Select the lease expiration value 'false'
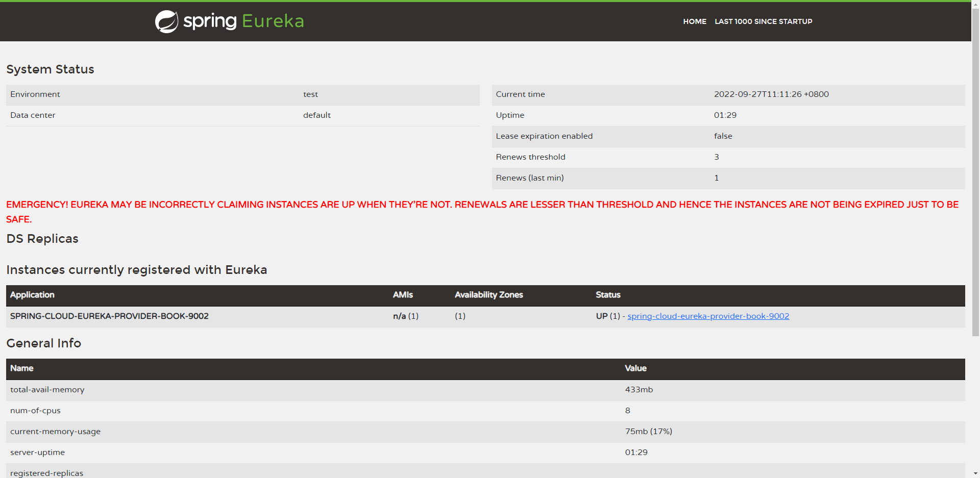The width and height of the screenshot is (980, 478). [723, 136]
